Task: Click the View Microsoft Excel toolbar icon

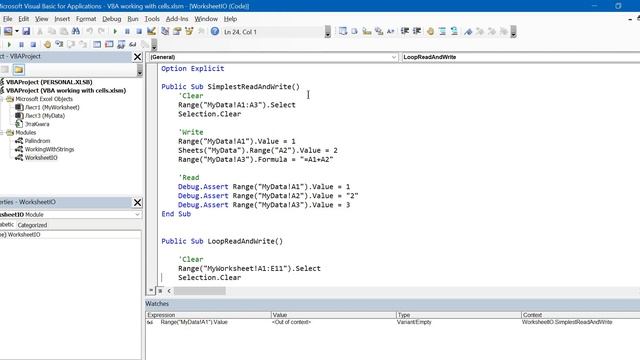Action: click(8, 31)
